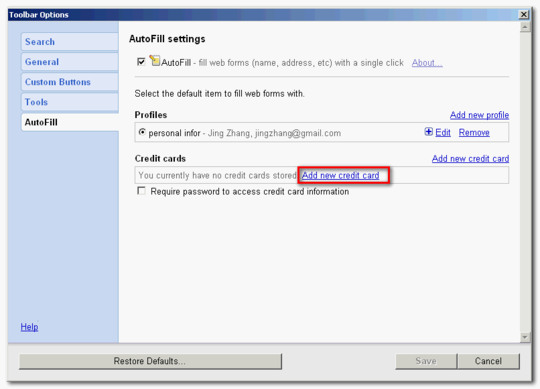Click the Cancel button
Image resolution: width=540 pixels, height=389 pixels.
point(488,361)
